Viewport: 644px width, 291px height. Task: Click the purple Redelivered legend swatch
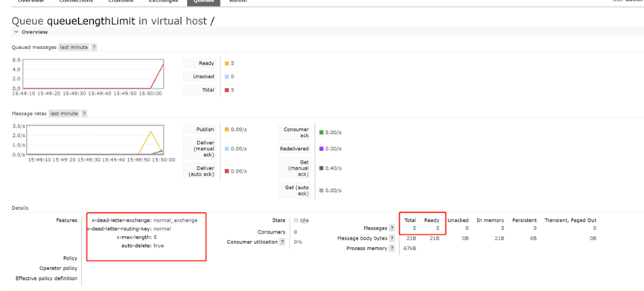322,149
